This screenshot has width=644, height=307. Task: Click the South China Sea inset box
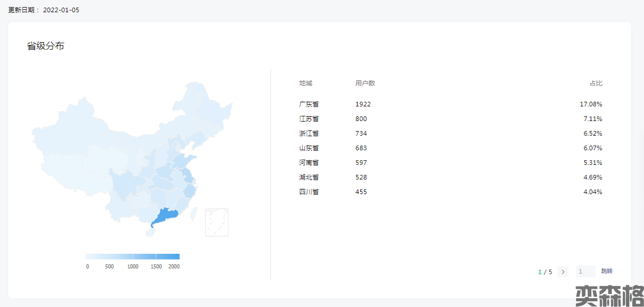click(x=217, y=222)
